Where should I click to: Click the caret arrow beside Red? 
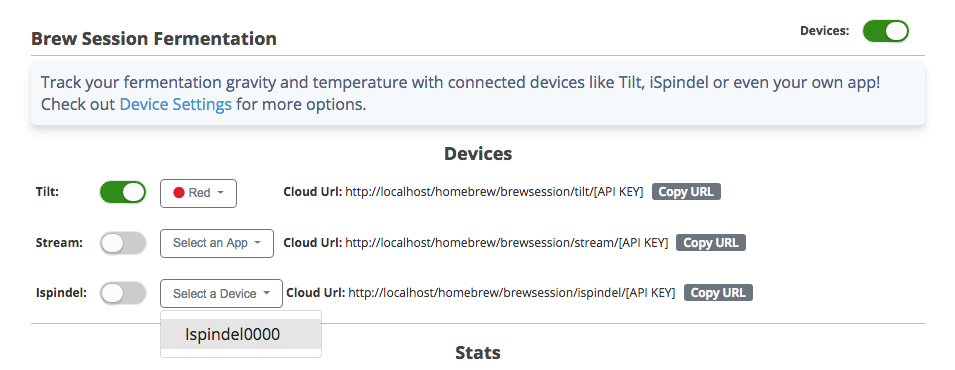220,193
